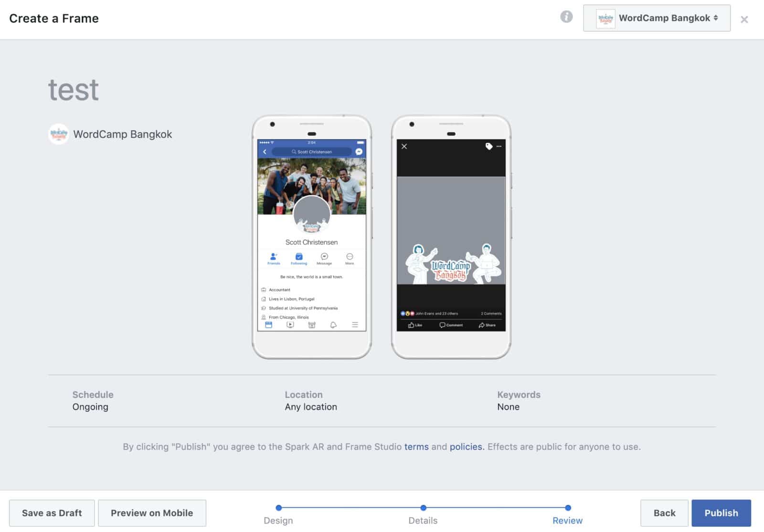Click the three dots icon in photo preview
Screen dimensions: 764x532
click(x=499, y=146)
